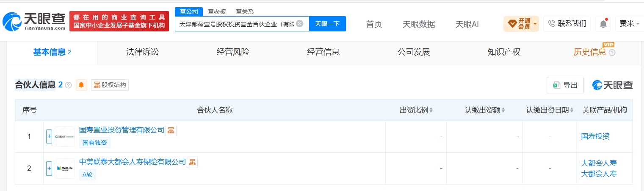Image resolution: width=644 pixels, height=191 pixels.
Task: Click the A轮 funding tag
Action: (x=88, y=174)
